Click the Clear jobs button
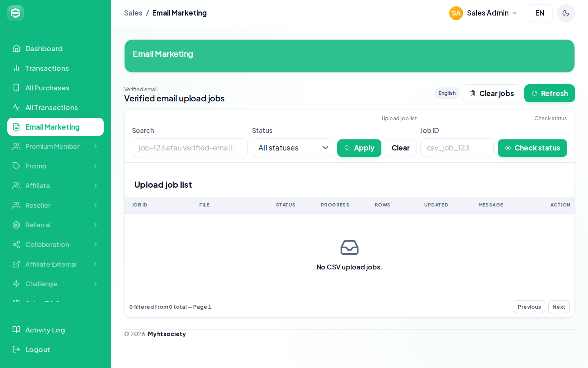 point(492,93)
